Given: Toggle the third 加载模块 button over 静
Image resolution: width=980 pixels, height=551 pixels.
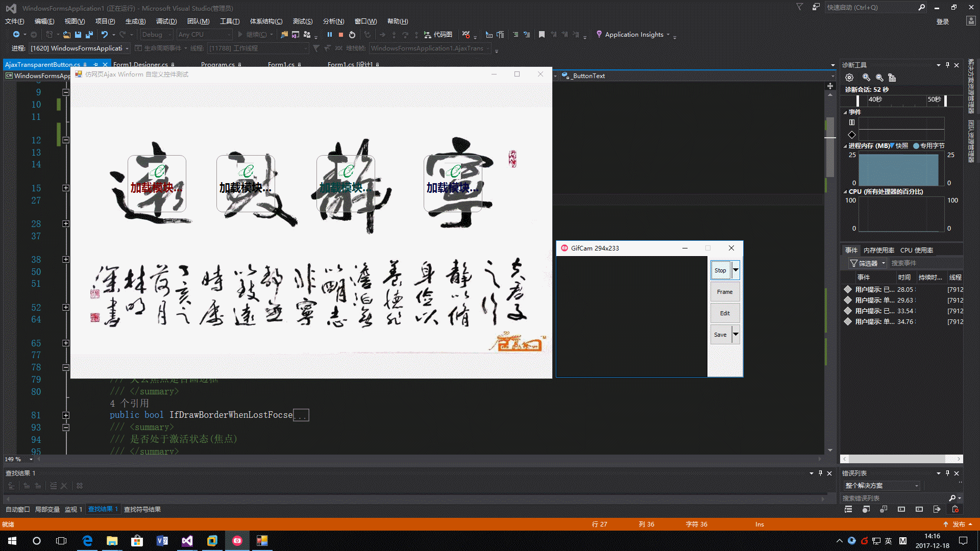Looking at the screenshot, I should (346, 184).
